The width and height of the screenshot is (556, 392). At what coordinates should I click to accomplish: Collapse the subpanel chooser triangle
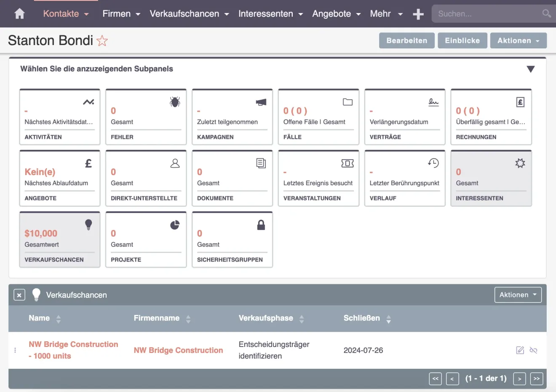[530, 69]
